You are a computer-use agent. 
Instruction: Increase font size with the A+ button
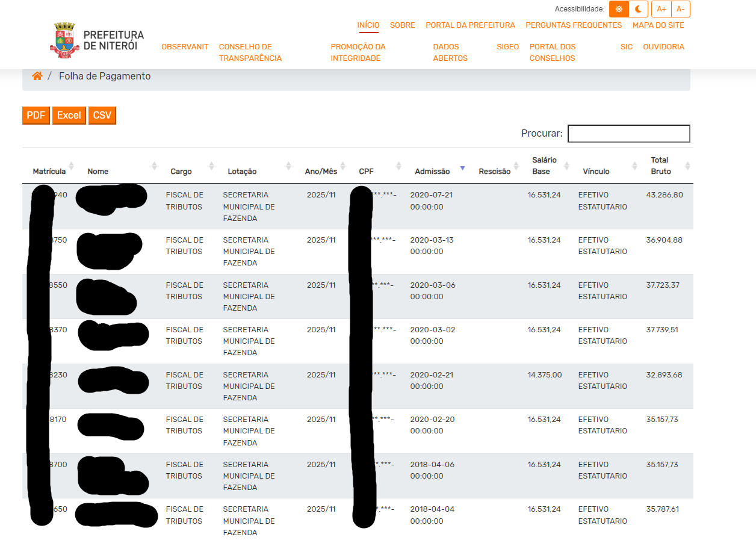661,9
